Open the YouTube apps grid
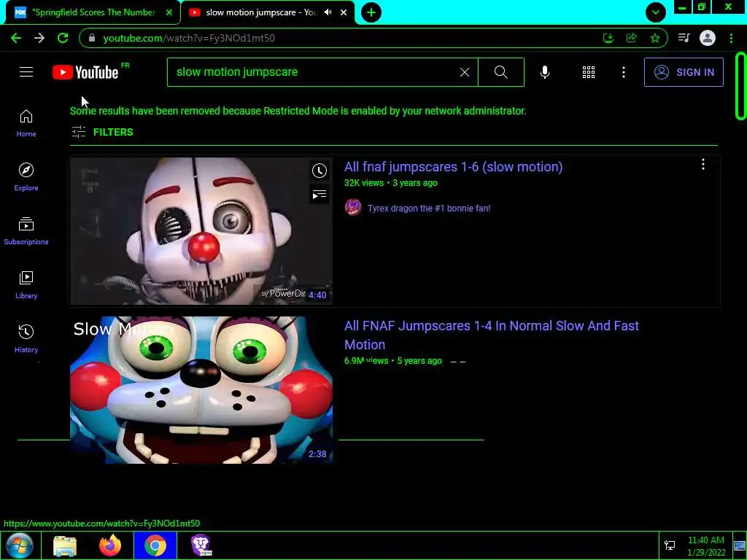 pos(589,72)
